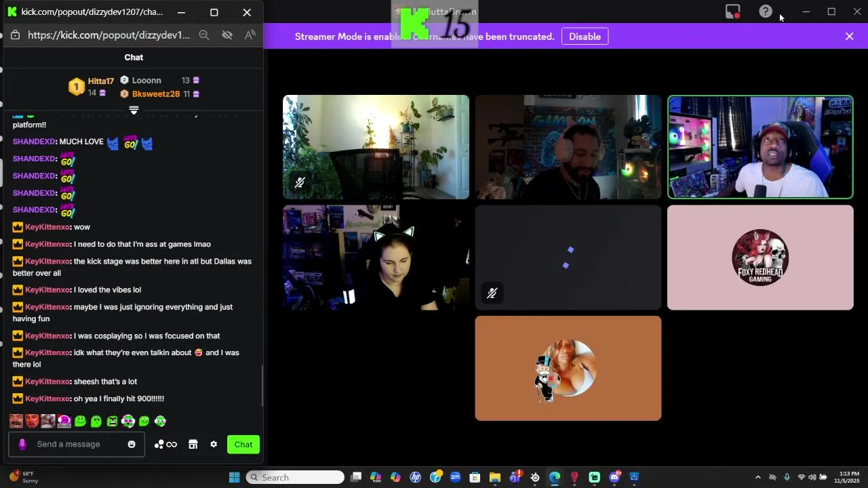This screenshot has height=488, width=868.
Task: Select the Foxy Redhead Gaming avatar tile
Action: point(760,258)
